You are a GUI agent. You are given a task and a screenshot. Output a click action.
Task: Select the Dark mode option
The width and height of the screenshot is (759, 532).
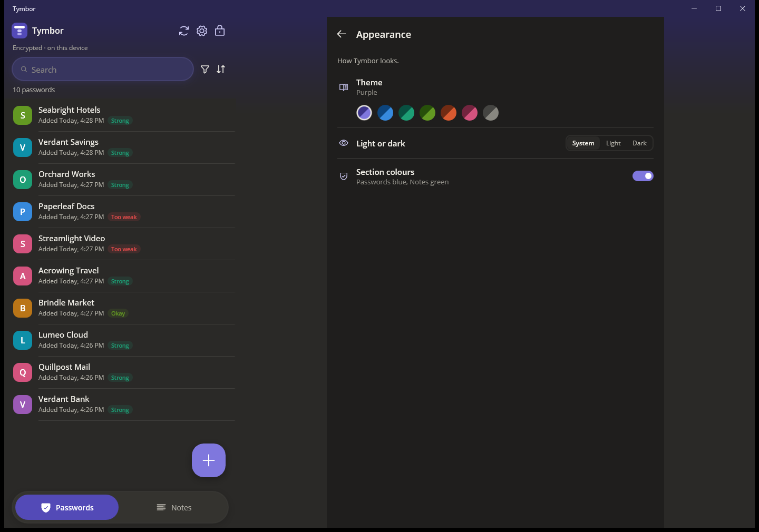pos(639,143)
